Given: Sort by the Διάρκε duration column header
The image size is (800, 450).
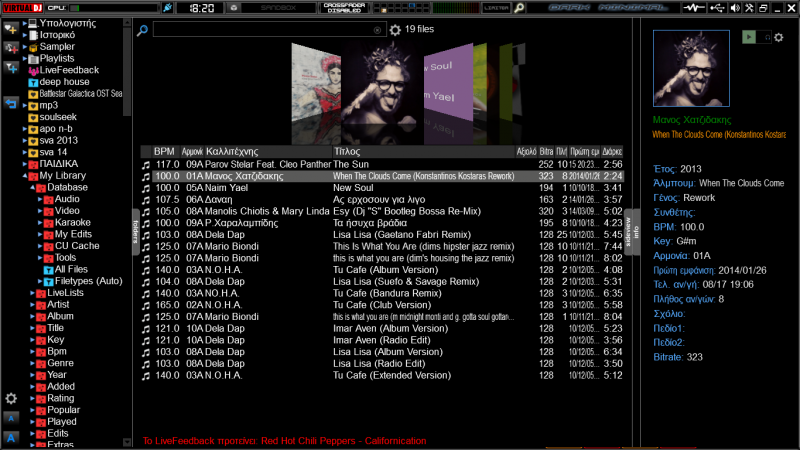Looking at the screenshot, I should click(x=612, y=152).
